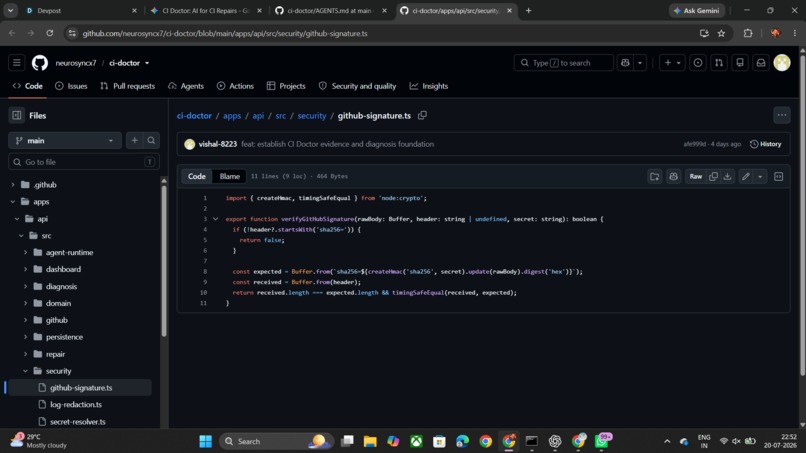Open more edit options dropdown arrow
The height and width of the screenshot is (453, 806).
(760, 176)
